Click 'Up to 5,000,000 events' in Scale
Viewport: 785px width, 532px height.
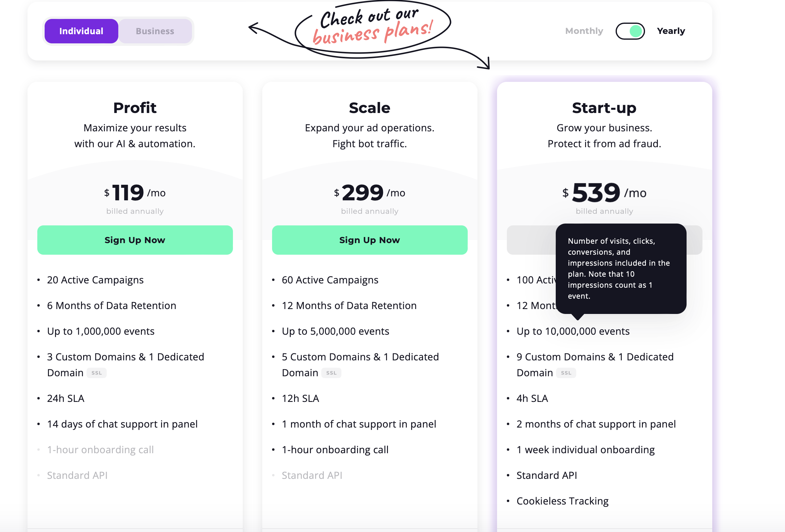coord(335,331)
